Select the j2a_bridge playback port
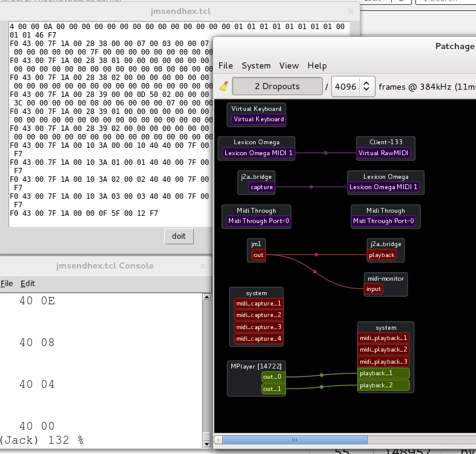Screen dimensions: 476x454 [x=382, y=255]
